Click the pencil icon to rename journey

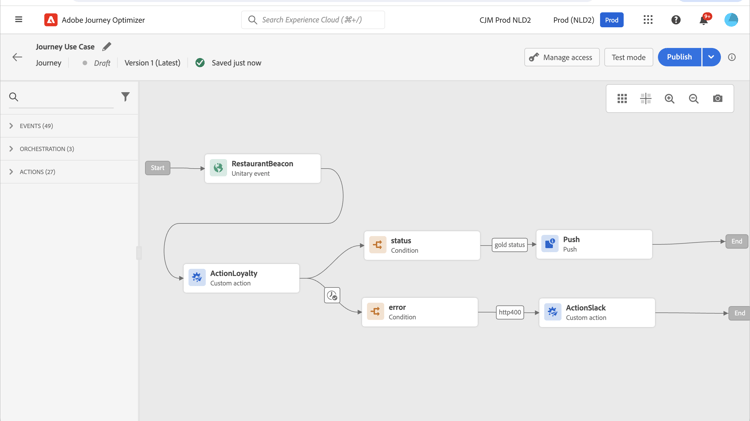(x=107, y=46)
